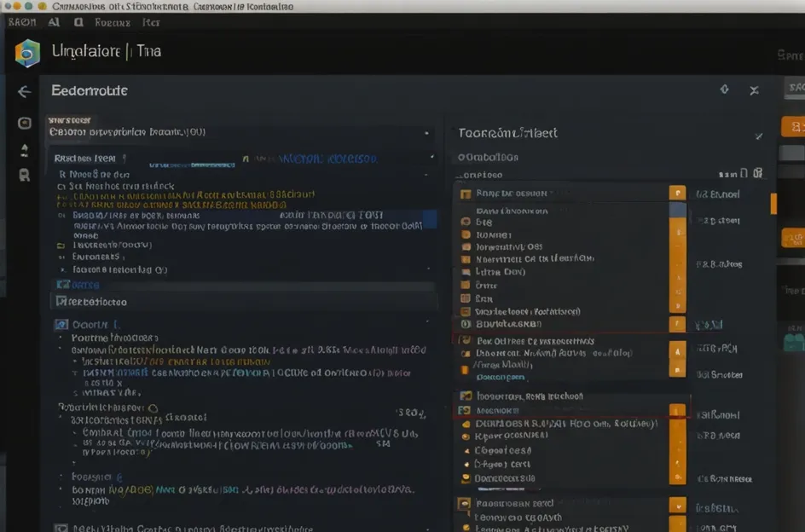Click the checkmark icon beside the right panel title

(758, 136)
